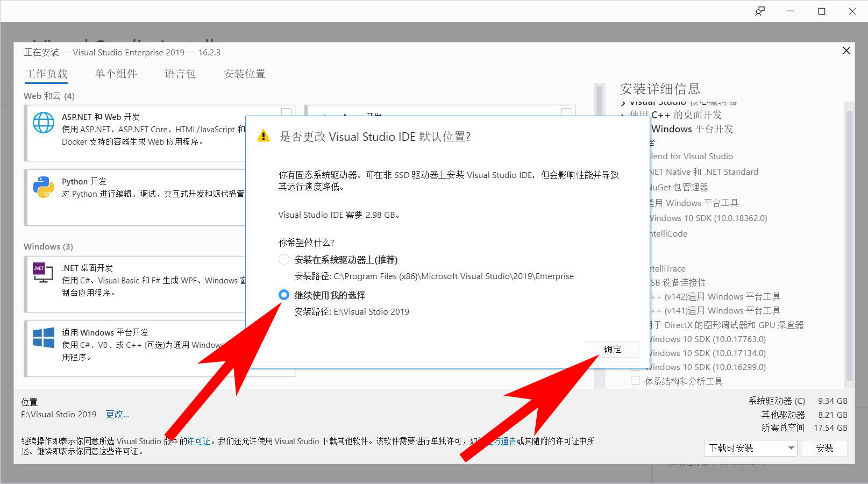This screenshot has height=484, width=868.
Task: Check the 体系结构和分析工具 checkbox
Action: coord(635,381)
